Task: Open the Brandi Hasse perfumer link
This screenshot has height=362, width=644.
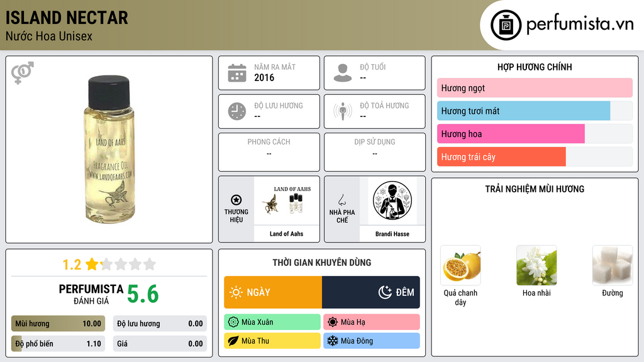Action: click(x=392, y=234)
